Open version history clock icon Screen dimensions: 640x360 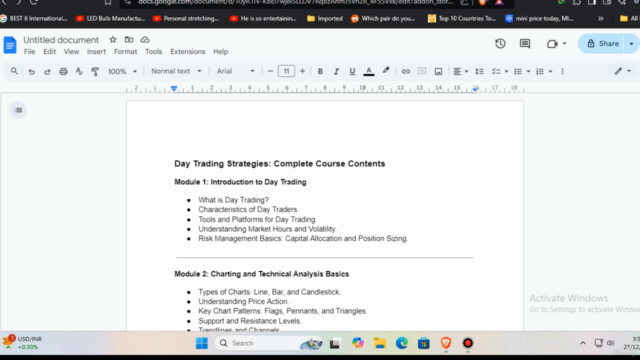point(500,44)
